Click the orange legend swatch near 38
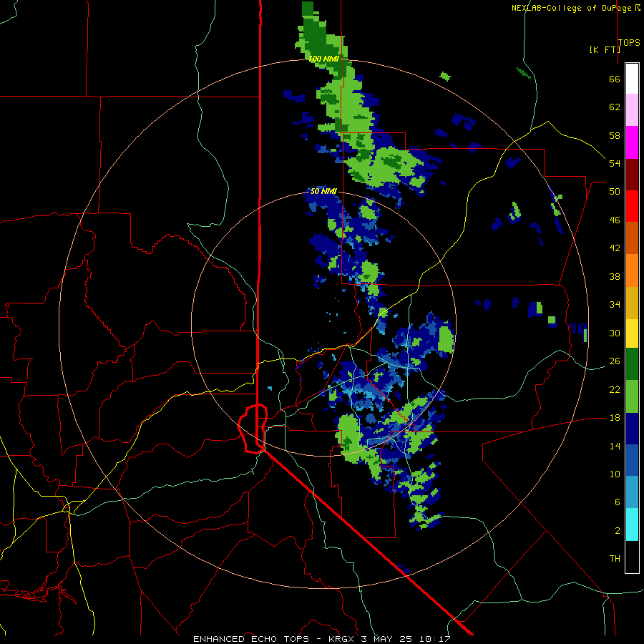Image resolution: width=644 pixels, height=644 pixels. [632, 270]
